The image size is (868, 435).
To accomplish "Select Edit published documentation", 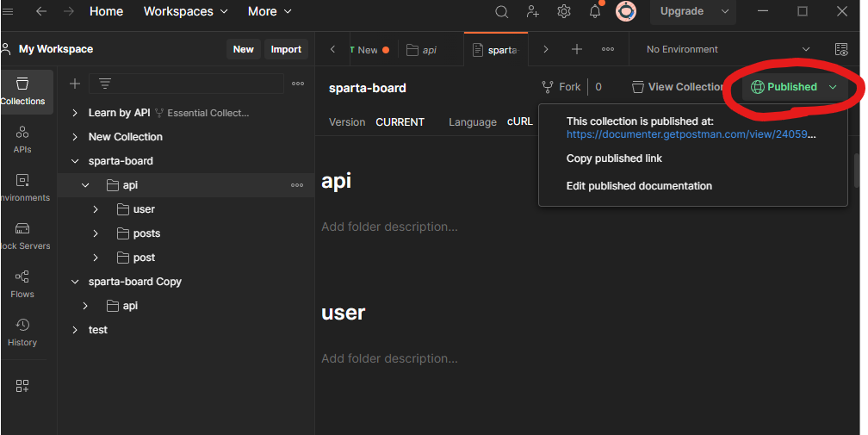I will click(639, 186).
